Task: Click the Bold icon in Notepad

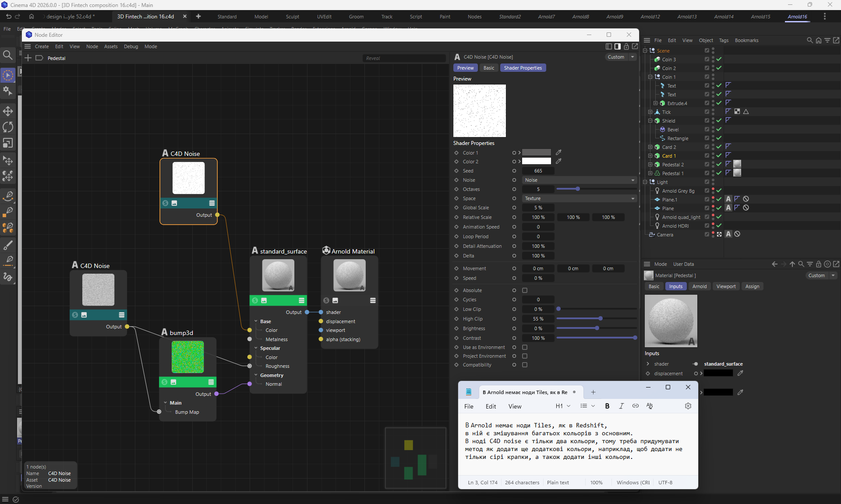Action: coord(607,406)
